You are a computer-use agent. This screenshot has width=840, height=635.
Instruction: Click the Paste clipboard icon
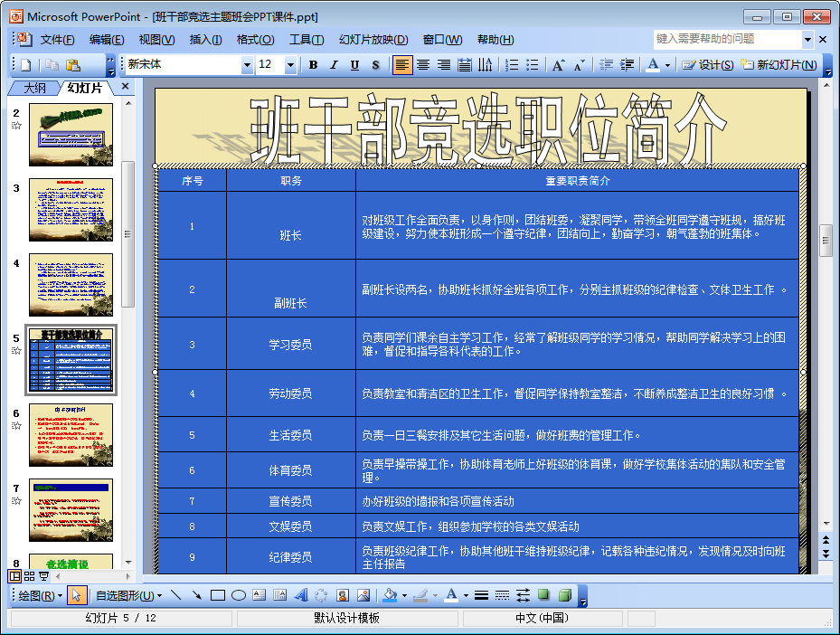coord(73,65)
